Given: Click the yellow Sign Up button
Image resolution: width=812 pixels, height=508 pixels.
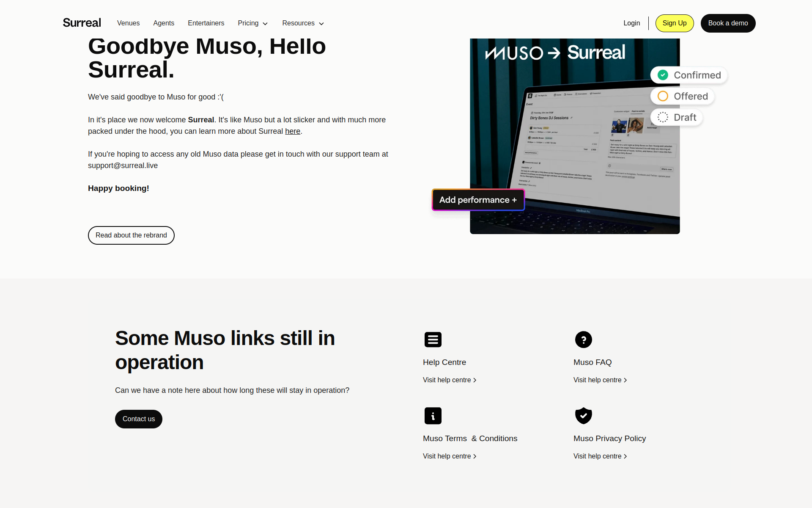Looking at the screenshot, I should pos(675,23).
